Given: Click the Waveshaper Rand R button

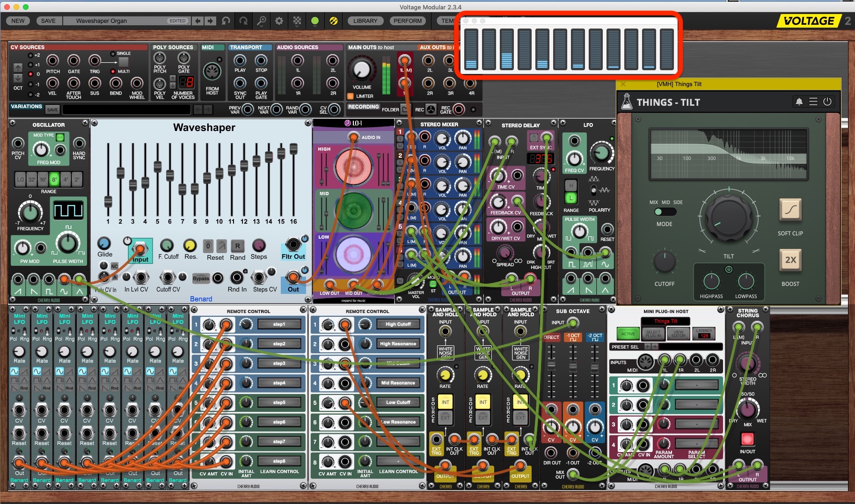Looking at the screenshot, I should point(237,246).
